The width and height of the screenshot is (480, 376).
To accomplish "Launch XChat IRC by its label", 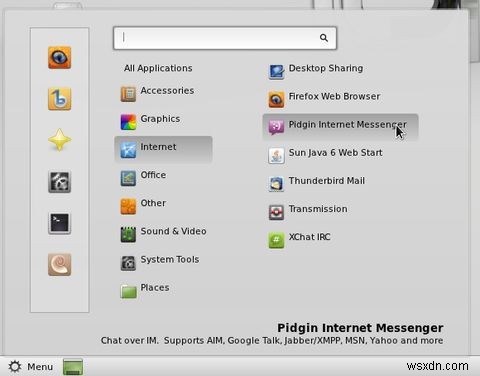I will (x=310, y=237).
